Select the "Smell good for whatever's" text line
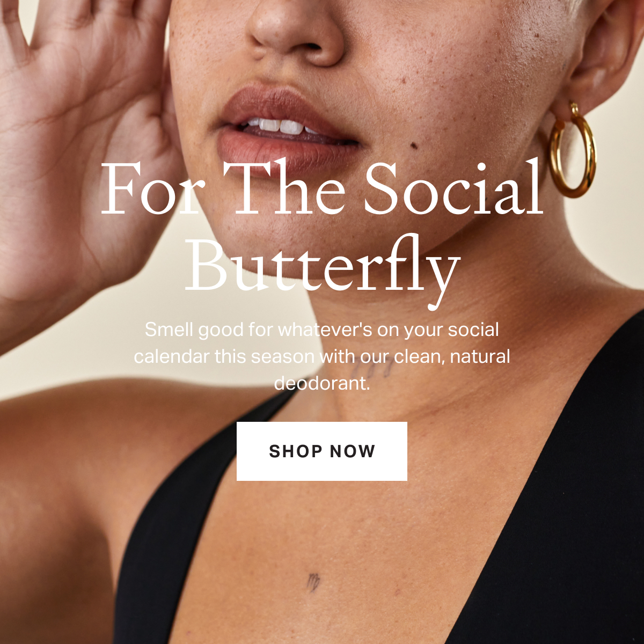Viewport: 644px width, 644px height. [x=322, y=330]
